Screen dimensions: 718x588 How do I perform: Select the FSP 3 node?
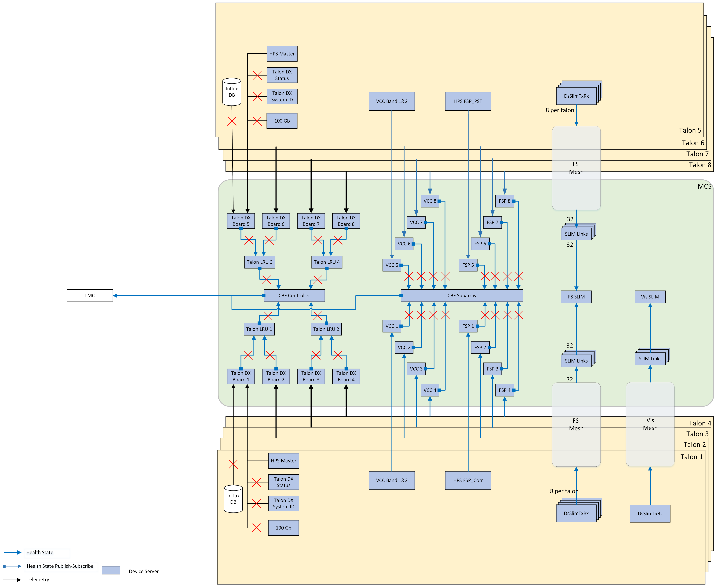492,369
